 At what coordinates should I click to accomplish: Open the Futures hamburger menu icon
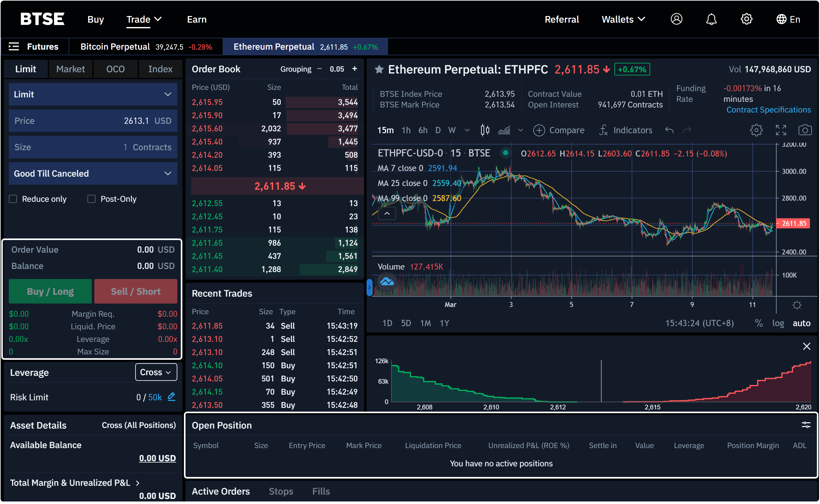pyautogui.click(x=14, y=47)
